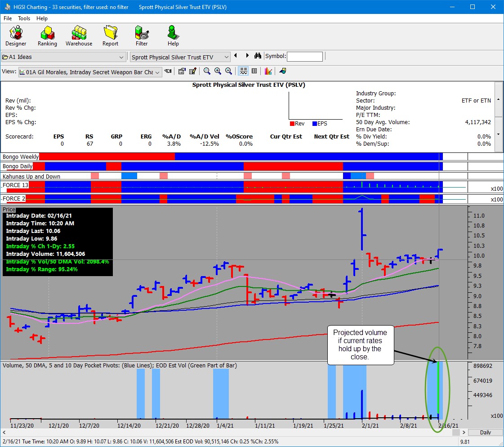Image resolution: width=504 pixels, height=447 pixels.
Task: Open chart properties icon
Action: tap(182, 71)
